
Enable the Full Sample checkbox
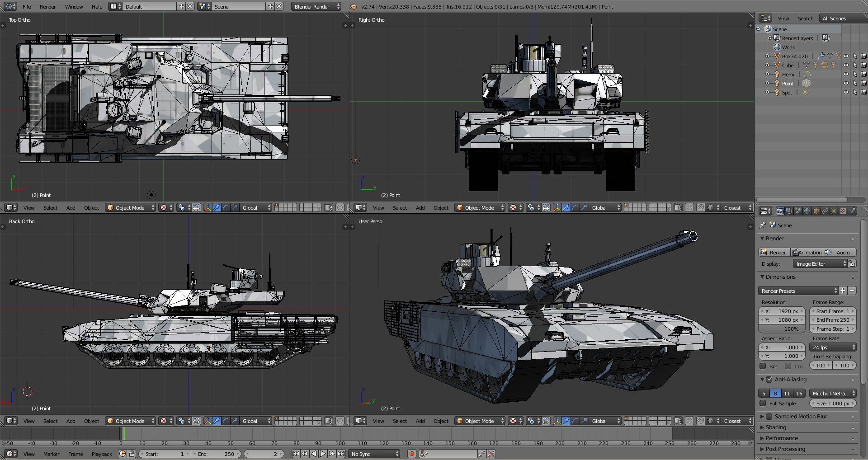coord(763,403)
